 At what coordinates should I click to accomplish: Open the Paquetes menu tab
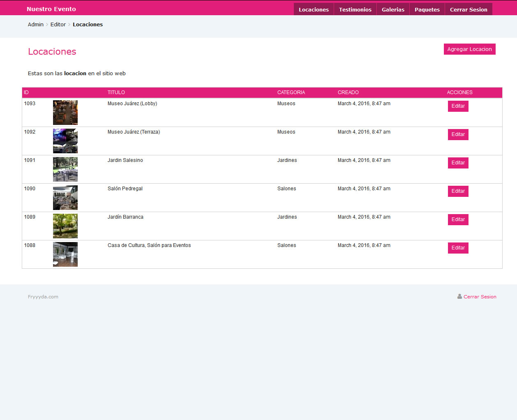coord(427,9)
